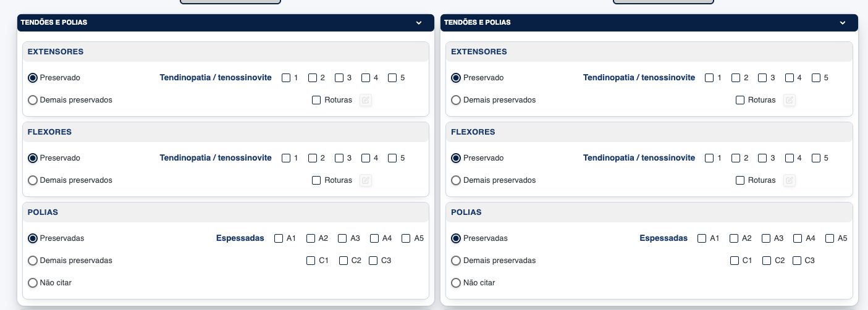Check tendon 5 in right Extensores Tendinopatia
The height and width of the screenshot is (310, 868).
click(x=816, y=78)
